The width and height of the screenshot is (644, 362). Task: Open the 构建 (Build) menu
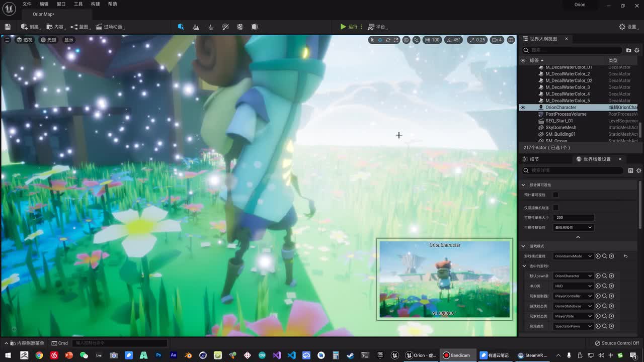pos(95,4)
